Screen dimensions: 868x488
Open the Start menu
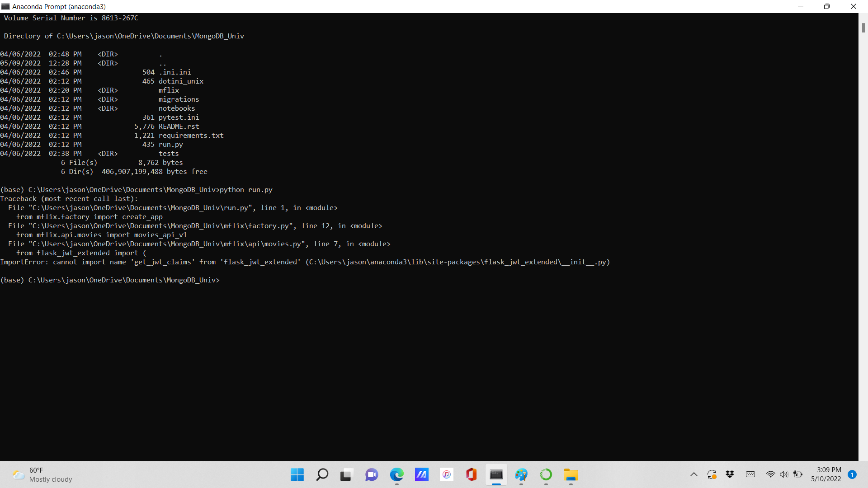pyautogui.click(x=297, y=475)
